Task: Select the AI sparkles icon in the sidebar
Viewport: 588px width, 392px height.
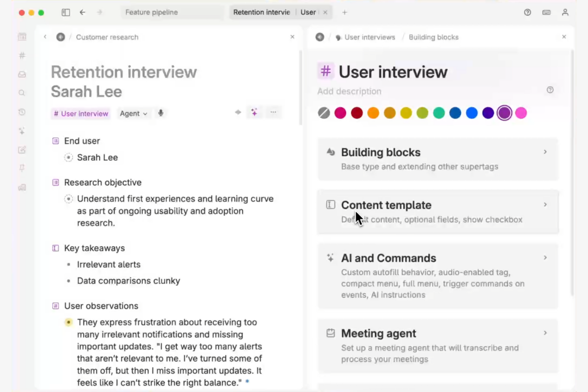Action: (x=22, y=131)
